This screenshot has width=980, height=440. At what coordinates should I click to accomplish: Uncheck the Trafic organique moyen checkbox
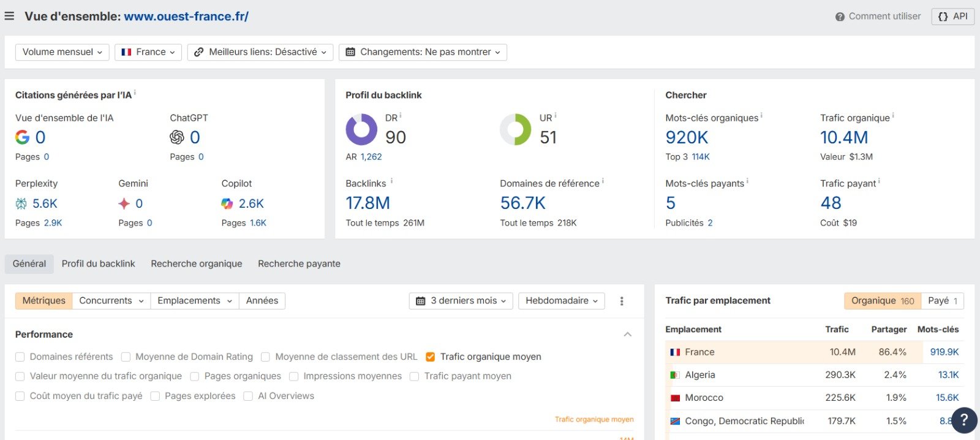click(x=431, y=357)
